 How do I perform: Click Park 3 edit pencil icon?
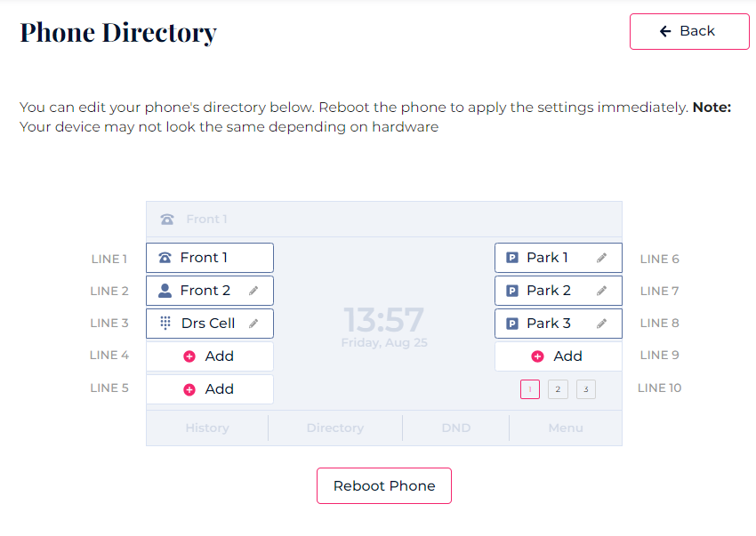pyautogui.click(x=602, y=324)
